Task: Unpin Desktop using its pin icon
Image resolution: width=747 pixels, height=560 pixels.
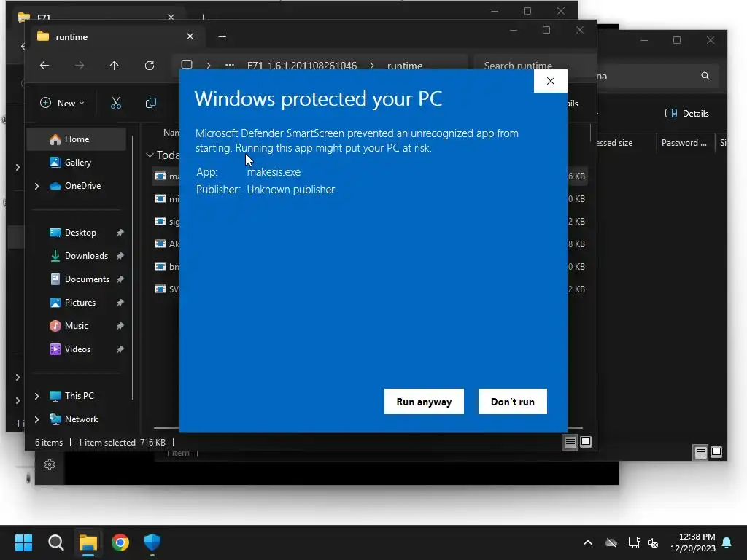Action: coord(120,233)
